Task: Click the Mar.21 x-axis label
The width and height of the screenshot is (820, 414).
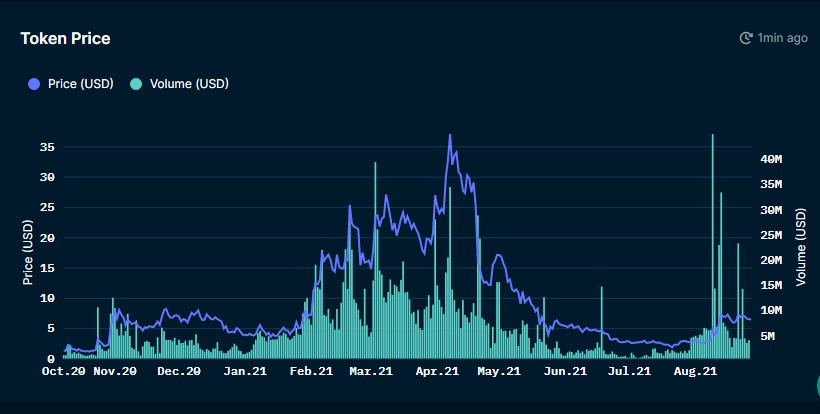Action: tap(371, 371)
